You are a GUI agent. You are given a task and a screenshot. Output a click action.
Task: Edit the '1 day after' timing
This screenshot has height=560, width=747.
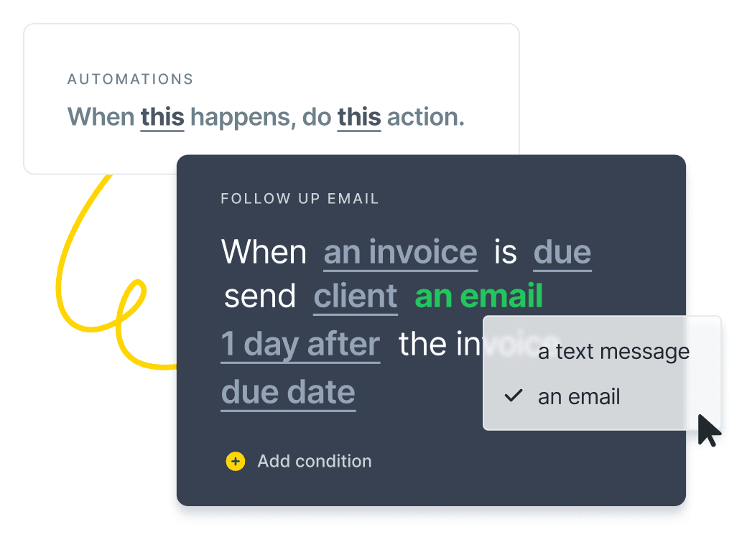tap(300, 345)
